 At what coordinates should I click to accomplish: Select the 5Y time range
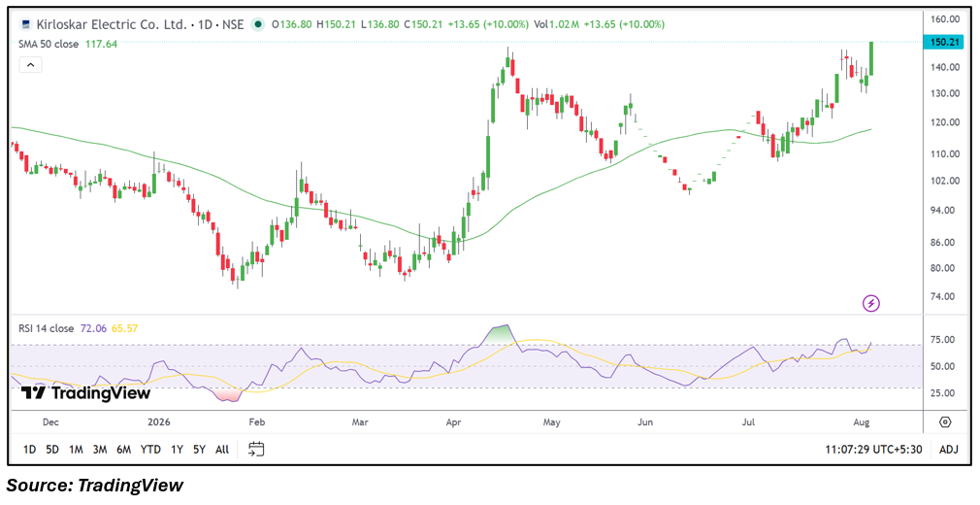(x=199, y=450)
